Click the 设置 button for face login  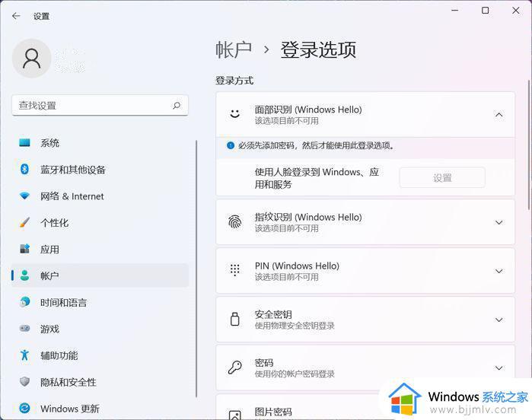tap(442, 177)
